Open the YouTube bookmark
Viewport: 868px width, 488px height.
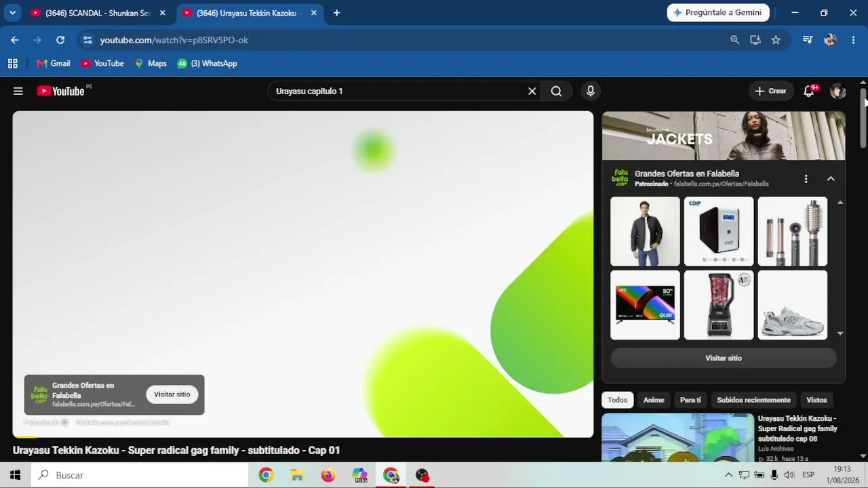coord(102,64)
